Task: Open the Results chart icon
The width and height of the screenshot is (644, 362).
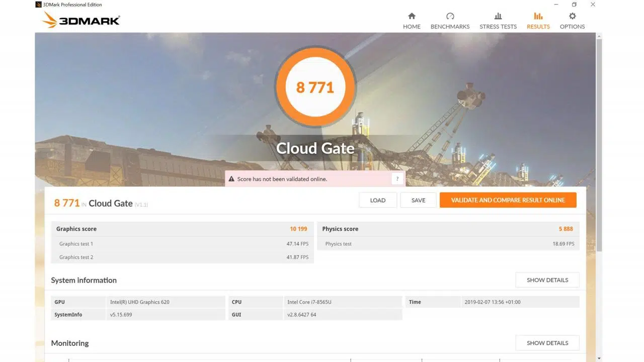Action: [x=538, y=16]
